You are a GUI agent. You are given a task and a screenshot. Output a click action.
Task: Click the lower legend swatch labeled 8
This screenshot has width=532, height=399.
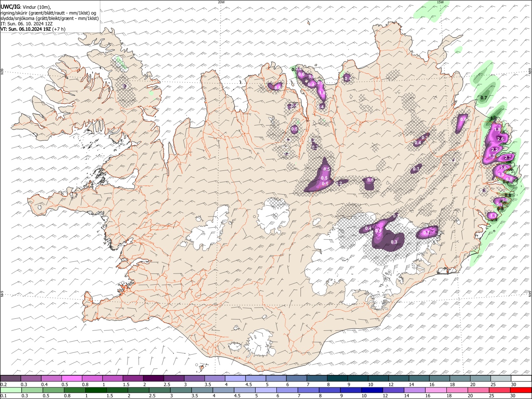coord(330,390)
